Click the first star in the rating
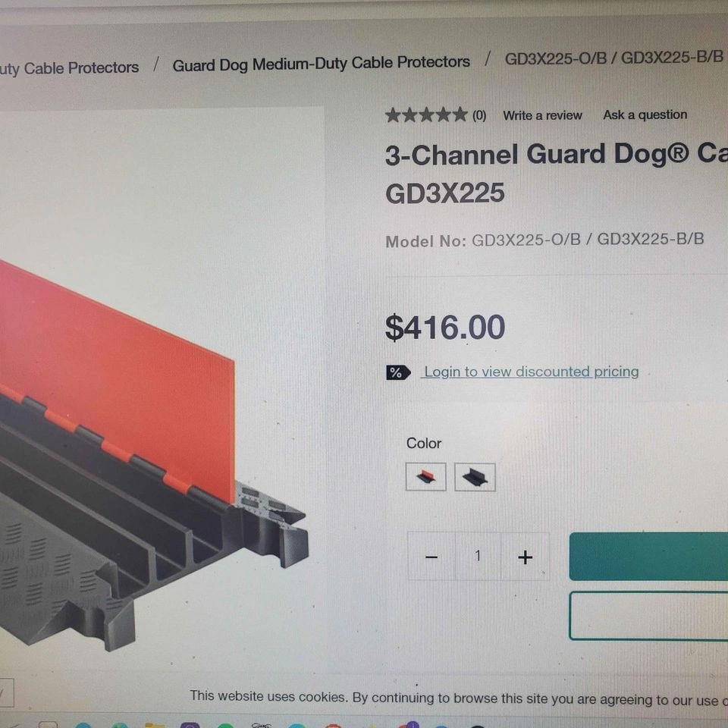 [394, 115]
